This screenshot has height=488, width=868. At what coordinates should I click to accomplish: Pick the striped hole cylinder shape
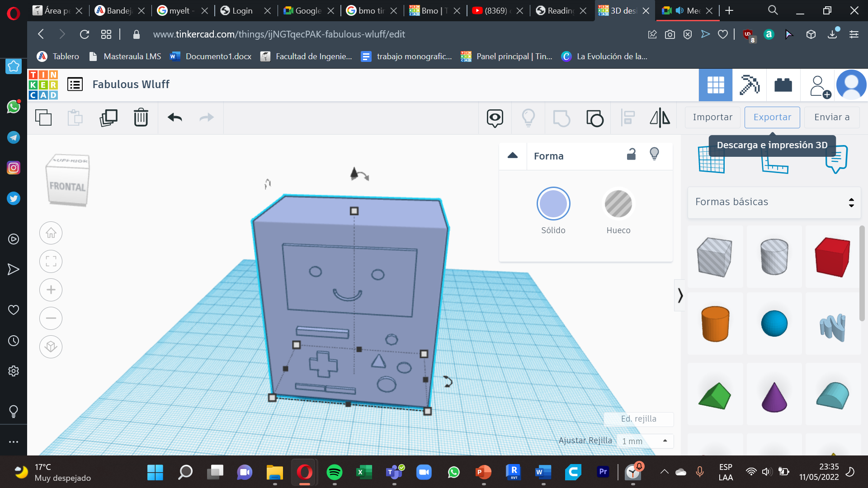pyautogui.click(x=774, y=257)
